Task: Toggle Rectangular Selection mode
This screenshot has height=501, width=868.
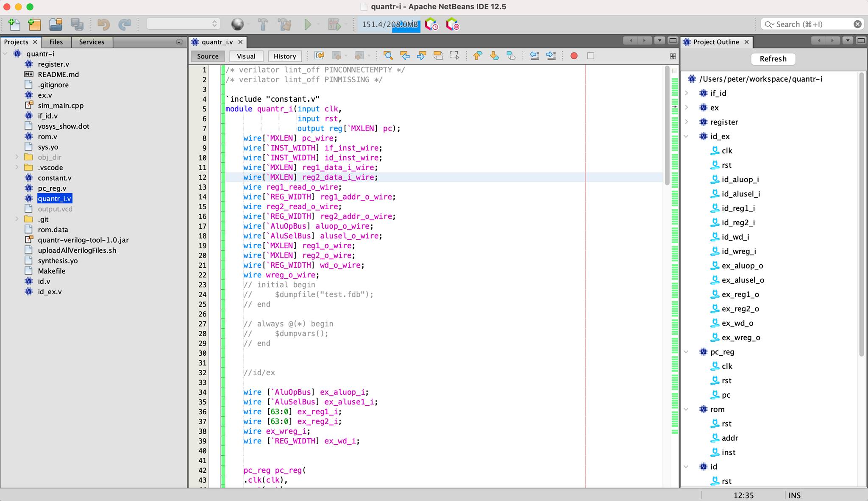Action: coord(455,55)
